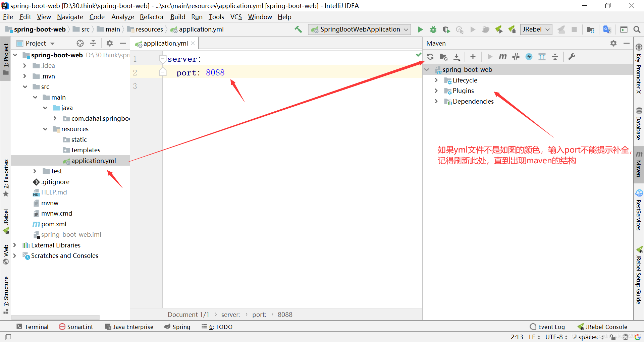Screen dimensions: 644x342
Task: Open Search Everywhere magnifier icon
Action: click(637, 30)
